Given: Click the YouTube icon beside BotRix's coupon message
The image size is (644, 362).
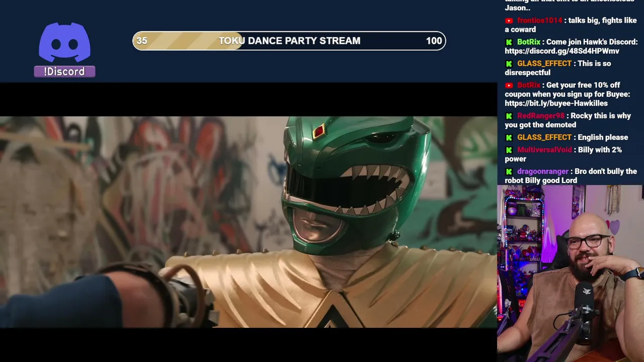Looking at the screenshot, I should 509,85.
